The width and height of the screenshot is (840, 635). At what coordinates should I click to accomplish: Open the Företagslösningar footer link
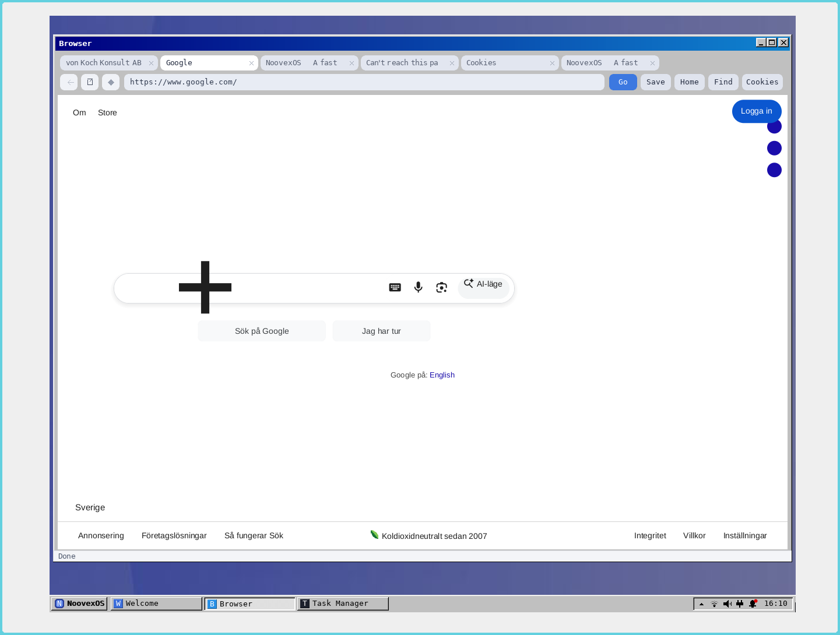[174, 535]
